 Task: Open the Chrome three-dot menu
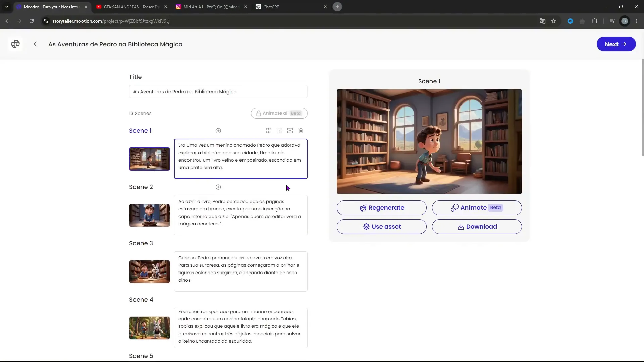[637, 21]
